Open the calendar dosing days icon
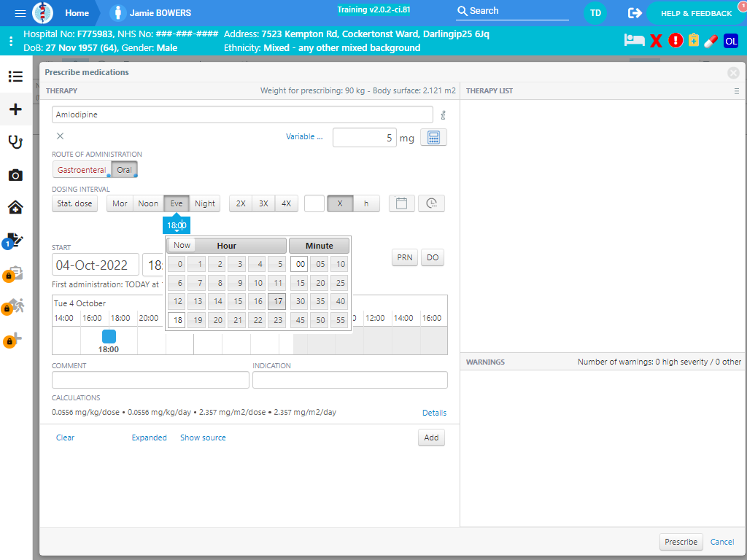This screenshot has width=747, height=560. coord(402,203)
